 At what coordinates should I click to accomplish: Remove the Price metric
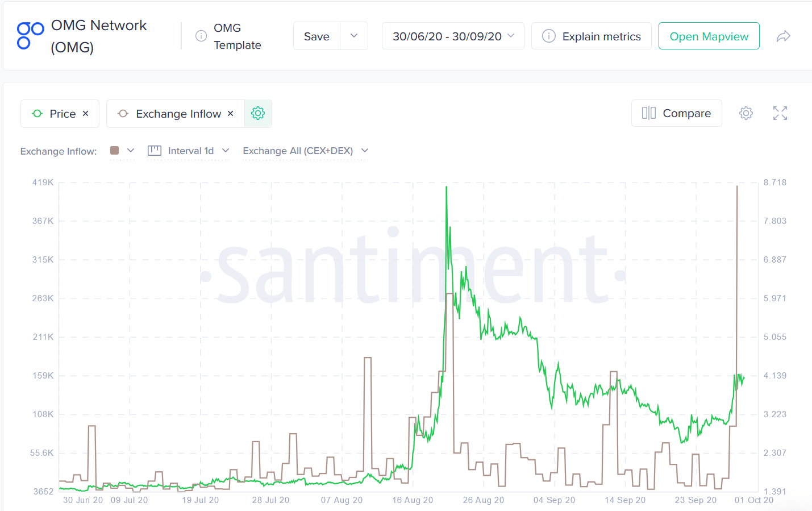(x=86, y=114)
